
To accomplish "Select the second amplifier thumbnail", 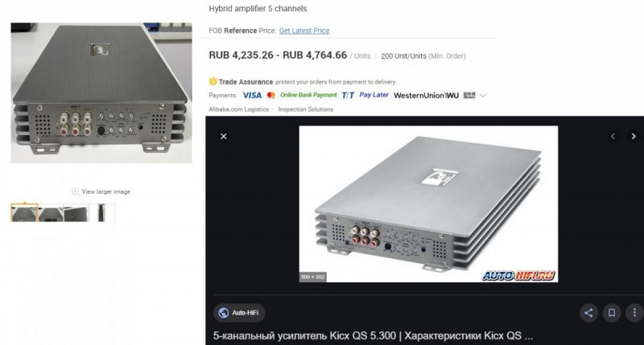I will [51, 212].
